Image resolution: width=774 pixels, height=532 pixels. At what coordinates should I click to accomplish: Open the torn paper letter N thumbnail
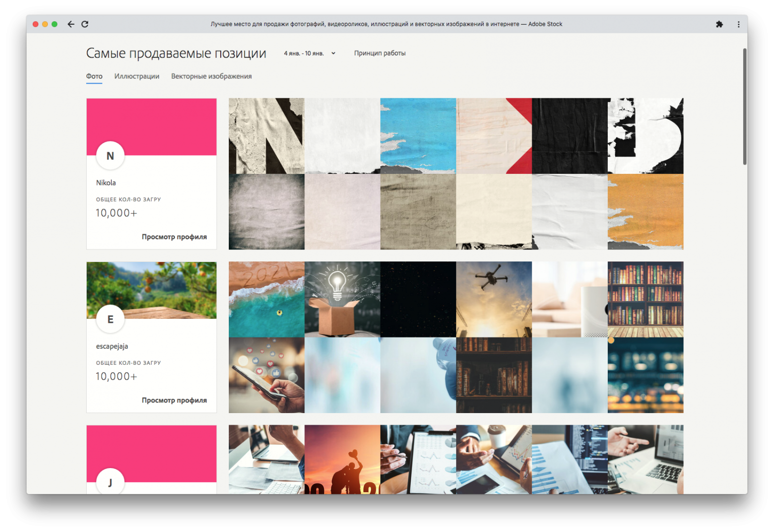pyautogui.click(x=267, y=136)
